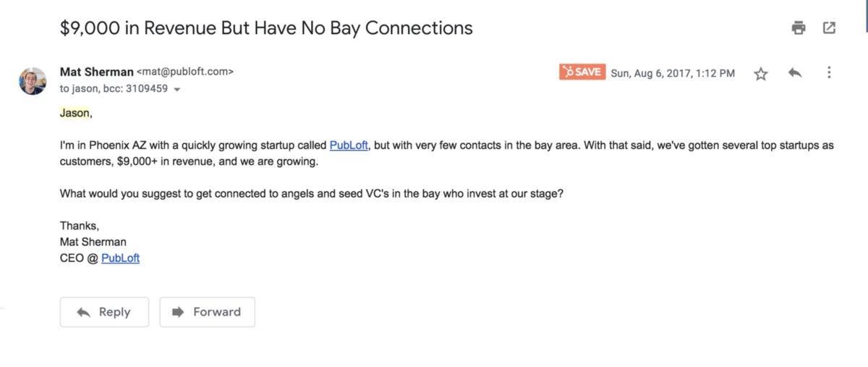Click the HubSpot SAVE button
Image resolution: width=868 pixels, height=367 pixels.
[x=582, y=72]
